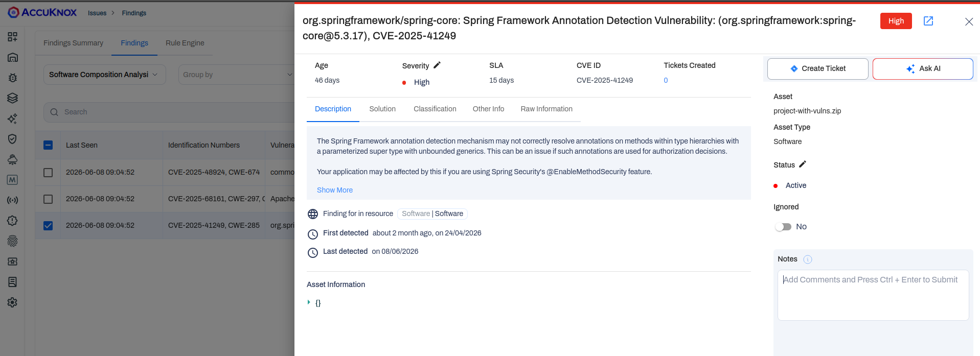980x356 pixels.
Task: Click the clock icon beside First detected
Action: (x=313, y=234)
